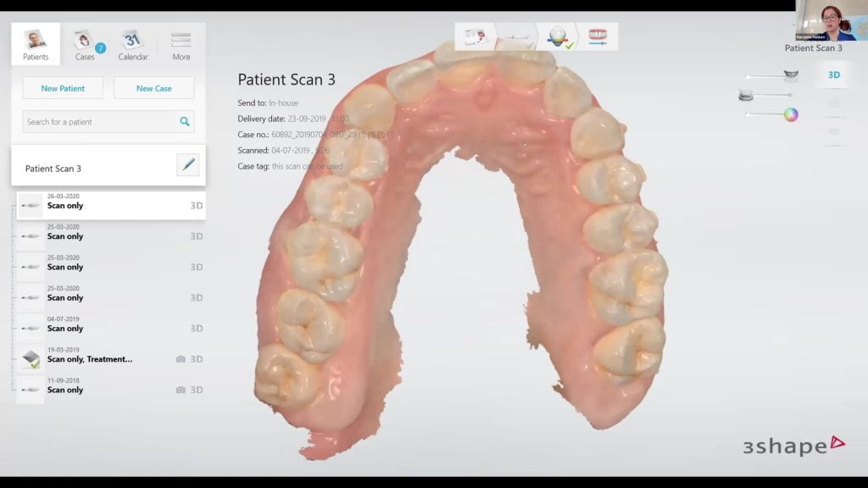Viewport: 868px width, 488px height.
Task: Click the New Case button
Action: pyautogui.click(x=153, y=88)
